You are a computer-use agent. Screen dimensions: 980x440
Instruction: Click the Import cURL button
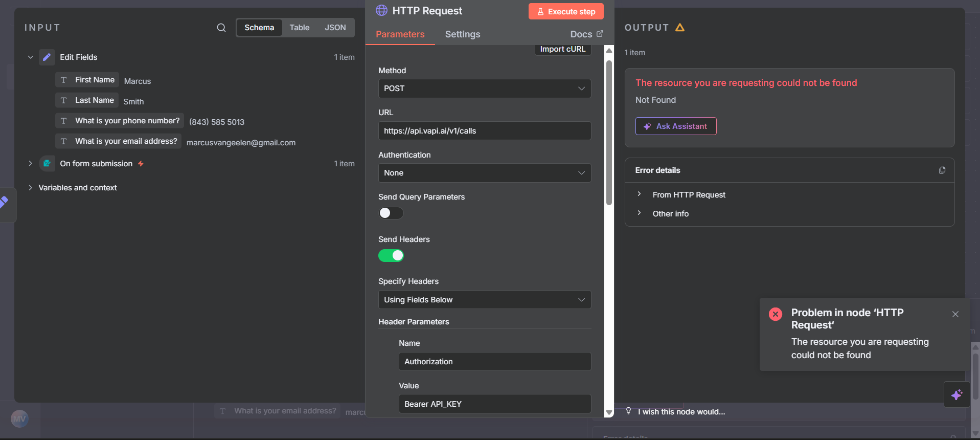[x=563, y=49]
